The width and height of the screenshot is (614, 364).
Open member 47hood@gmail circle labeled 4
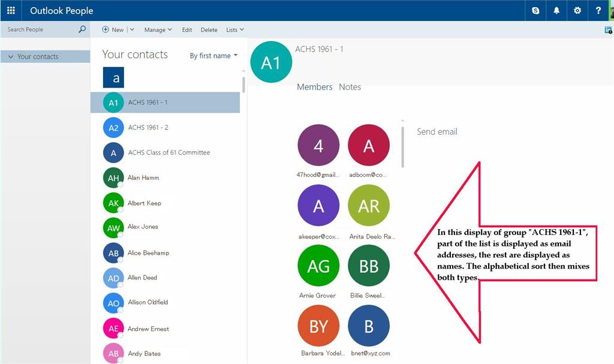[318, 145]
